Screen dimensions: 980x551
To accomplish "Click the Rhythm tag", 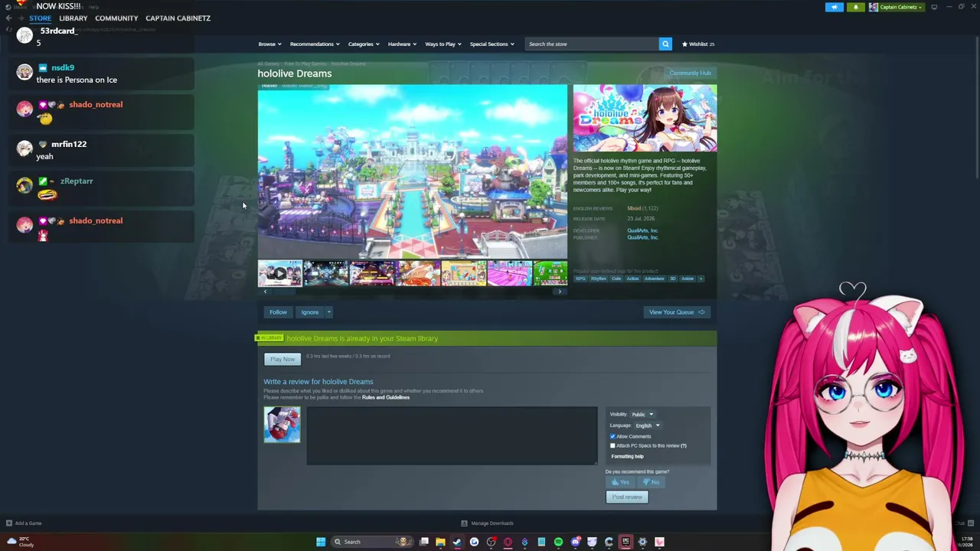I will pos(599,279).
